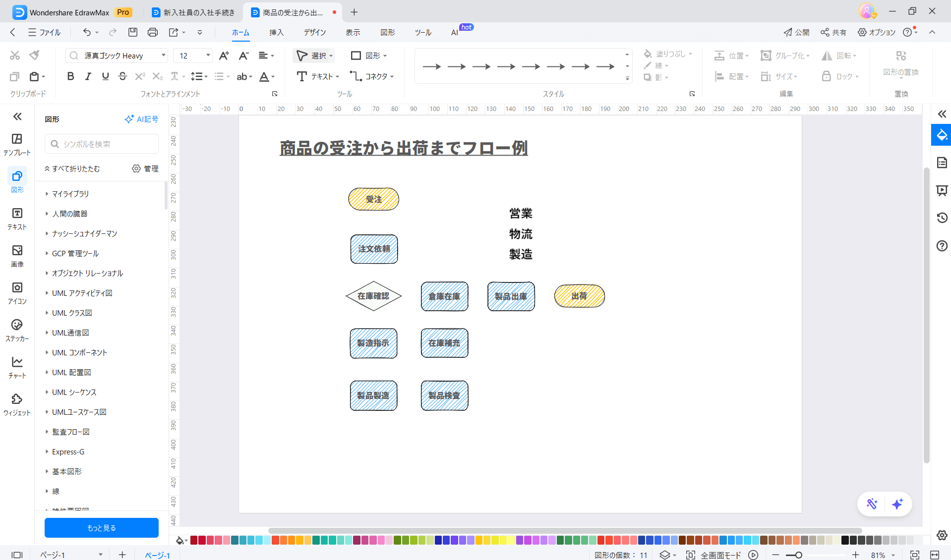Click the Print icon
The image size is (951, 560).
point(153,32)
